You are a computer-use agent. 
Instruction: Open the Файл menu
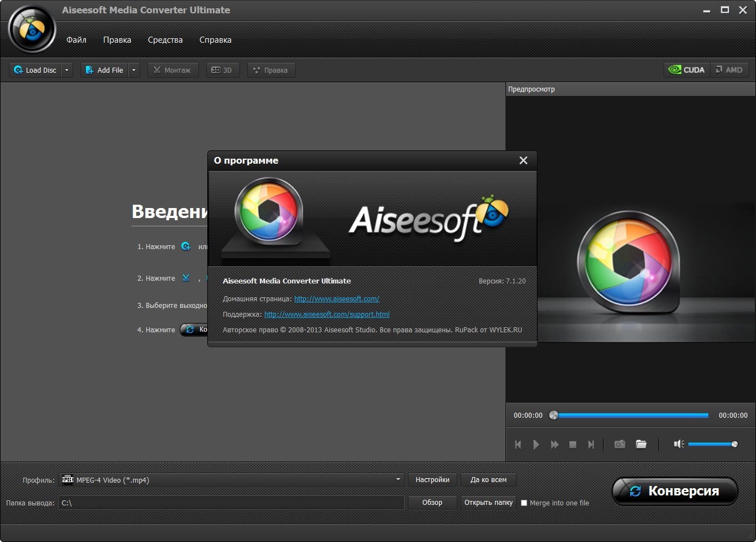click(76, 40)
